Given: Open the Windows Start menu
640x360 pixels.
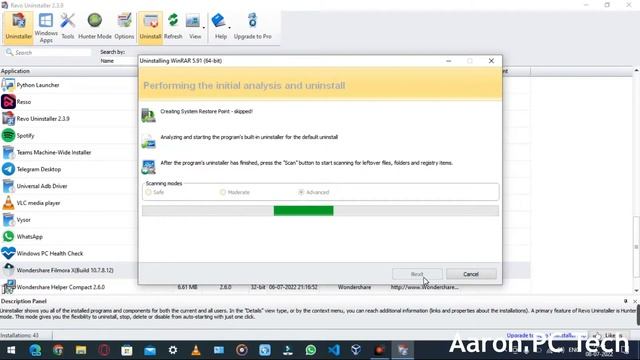Looking at the screenshot, I should pos(11,350).
